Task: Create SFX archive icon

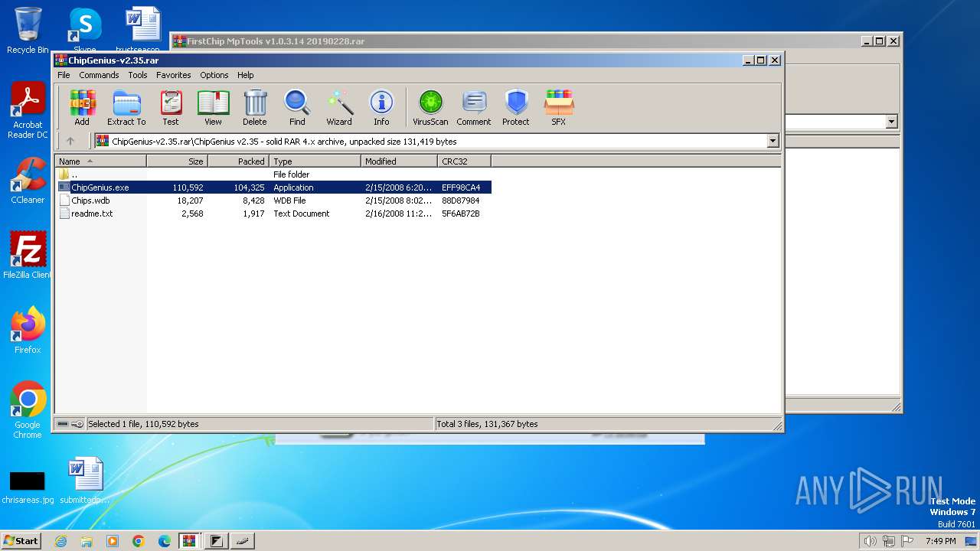Action: click(559, 107)
